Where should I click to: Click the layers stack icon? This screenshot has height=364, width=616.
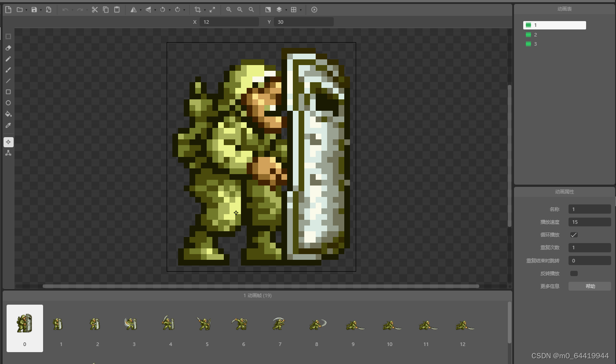pyautogui.click(x=279, y=10)
